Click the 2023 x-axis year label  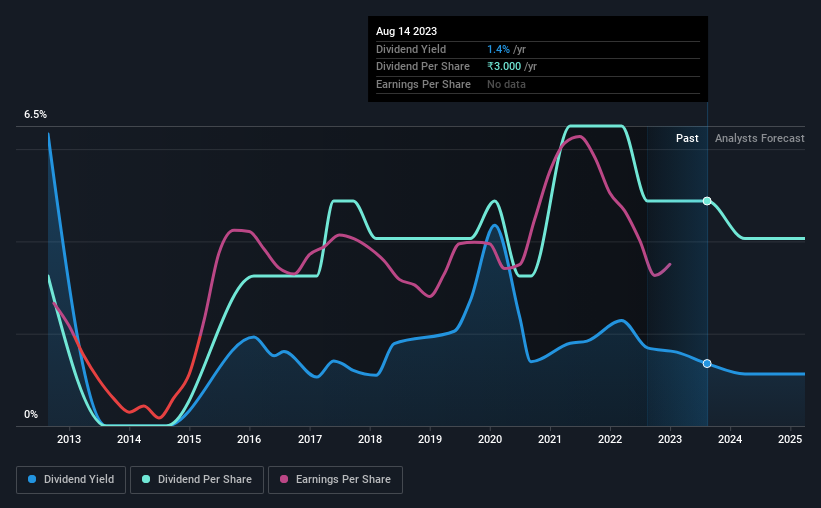(x=670, y=439)
